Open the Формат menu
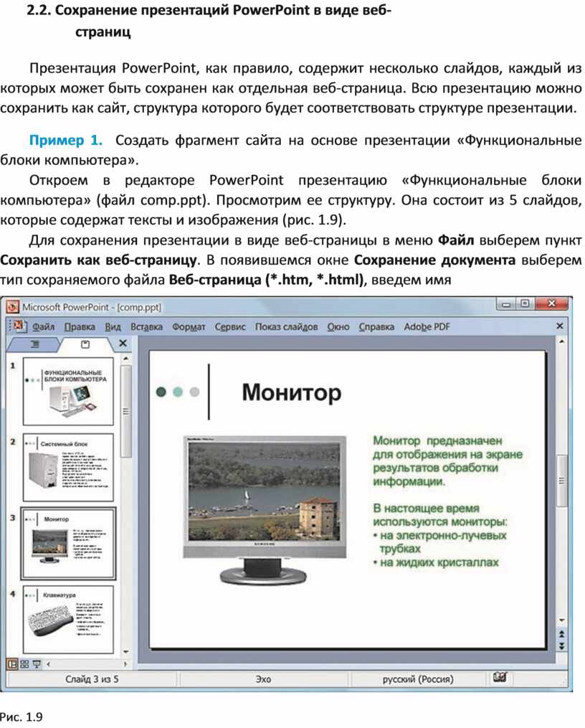This screenshot has height=728, width=585. pyautogui.click(x=189, y=327)
